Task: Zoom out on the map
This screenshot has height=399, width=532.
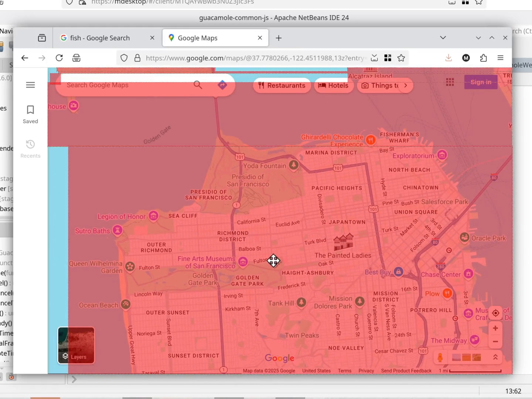Action: click(495, 342)
